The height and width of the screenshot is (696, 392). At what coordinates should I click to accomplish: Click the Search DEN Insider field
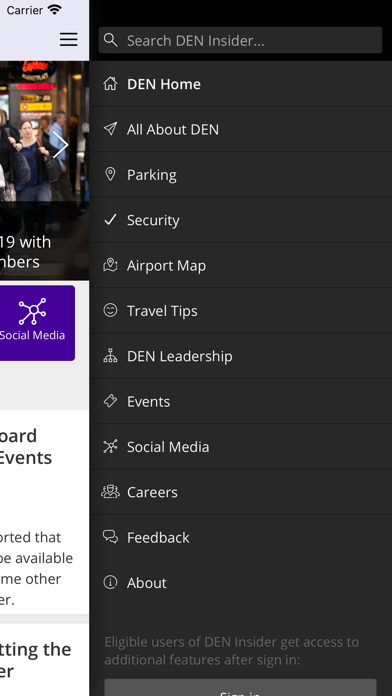240,40
